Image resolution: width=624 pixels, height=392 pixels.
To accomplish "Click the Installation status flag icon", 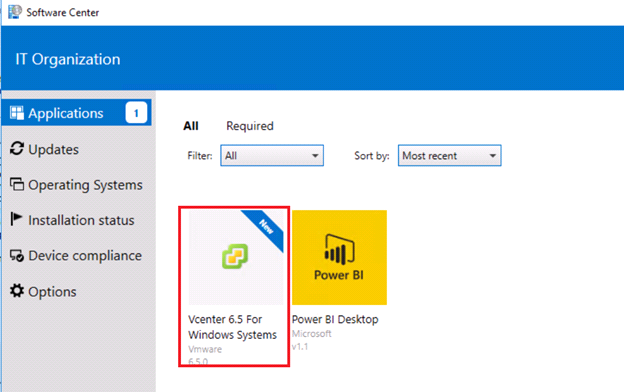I will pos(16,219).
